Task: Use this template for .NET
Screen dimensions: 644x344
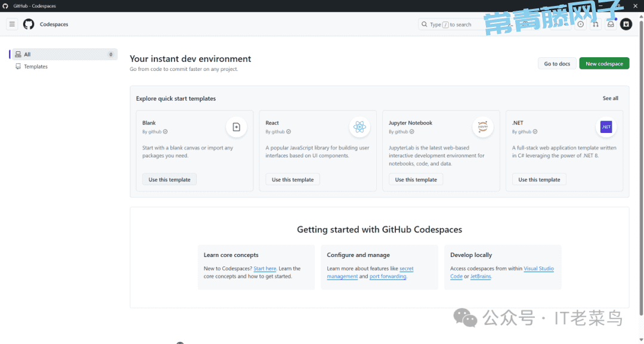Action: coord(539,179)
